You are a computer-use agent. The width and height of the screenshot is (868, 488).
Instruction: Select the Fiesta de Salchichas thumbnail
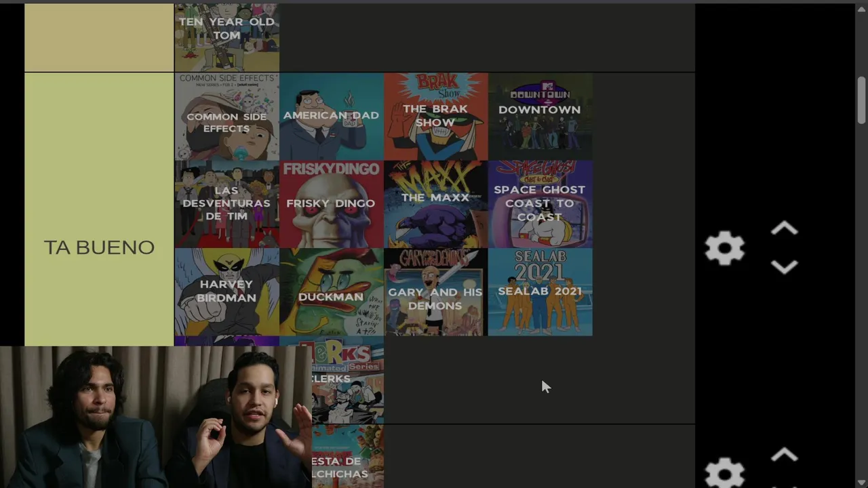[x=347, y=457]
